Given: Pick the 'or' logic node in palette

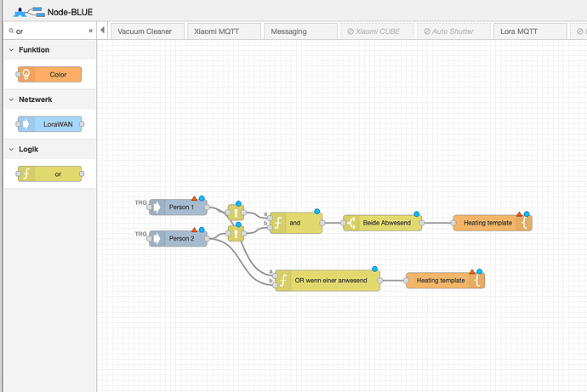Looking at the screenshot, I should click(49, 173).
